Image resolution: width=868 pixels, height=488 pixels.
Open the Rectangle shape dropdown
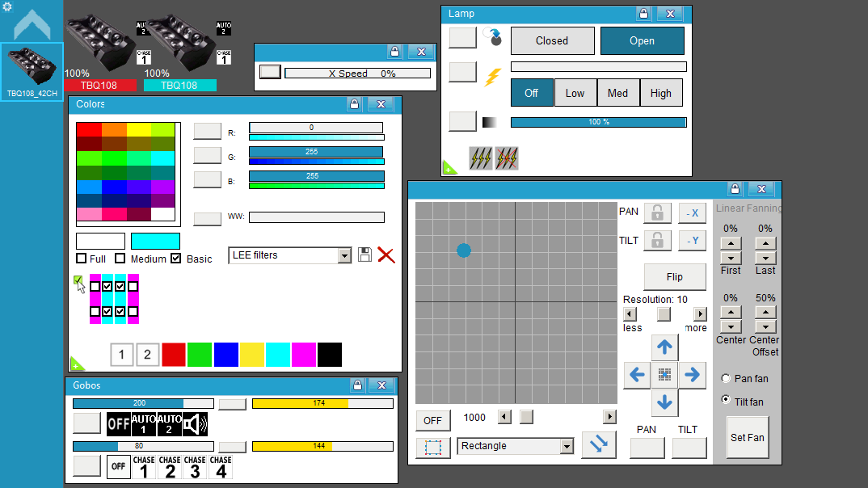516,446
